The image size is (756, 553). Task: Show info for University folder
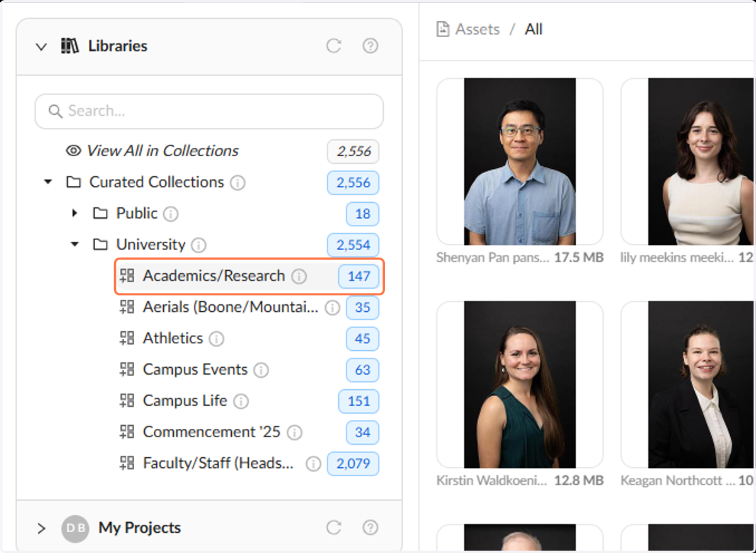point(198,245)
